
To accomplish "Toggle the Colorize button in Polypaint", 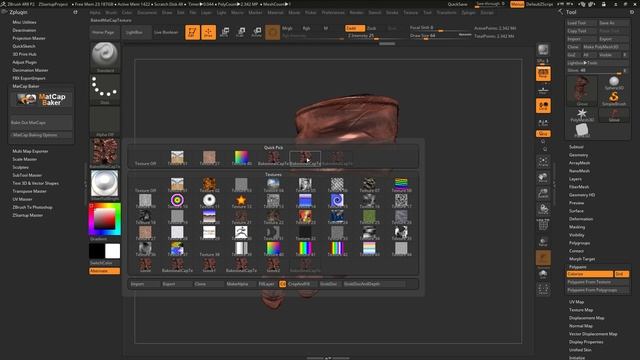I will pos(589,274).
